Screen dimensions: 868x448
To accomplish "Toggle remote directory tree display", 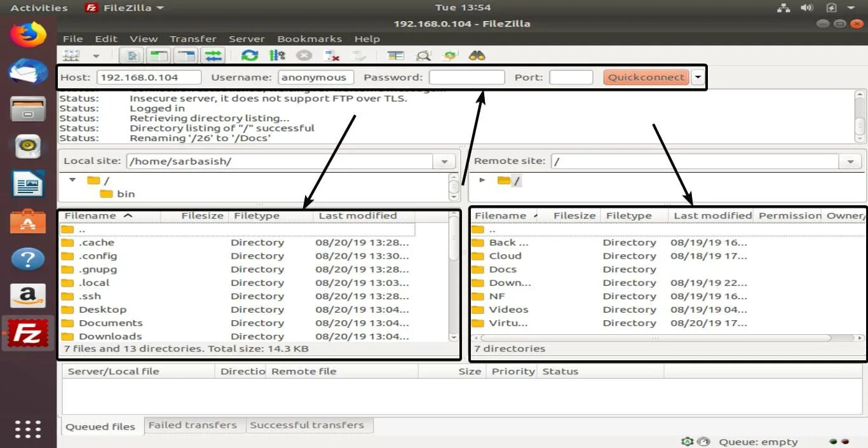I will 186,56.
